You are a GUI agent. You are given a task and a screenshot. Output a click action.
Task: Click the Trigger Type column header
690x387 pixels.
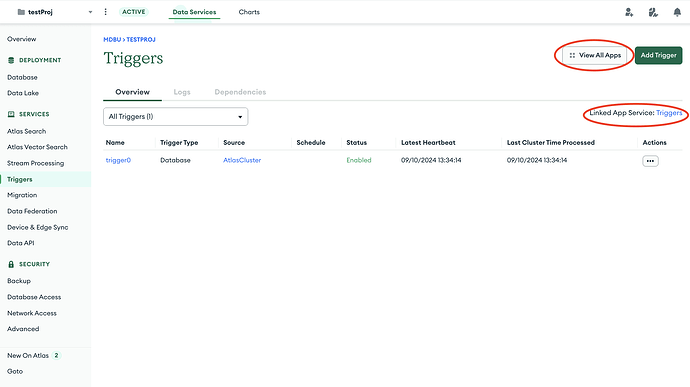pyautogui.click(x=179, y=143)
